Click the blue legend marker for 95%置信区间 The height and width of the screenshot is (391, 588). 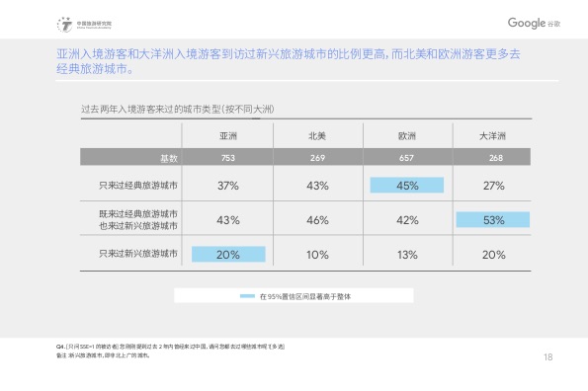pyautogui.click(x=247, y=296)
